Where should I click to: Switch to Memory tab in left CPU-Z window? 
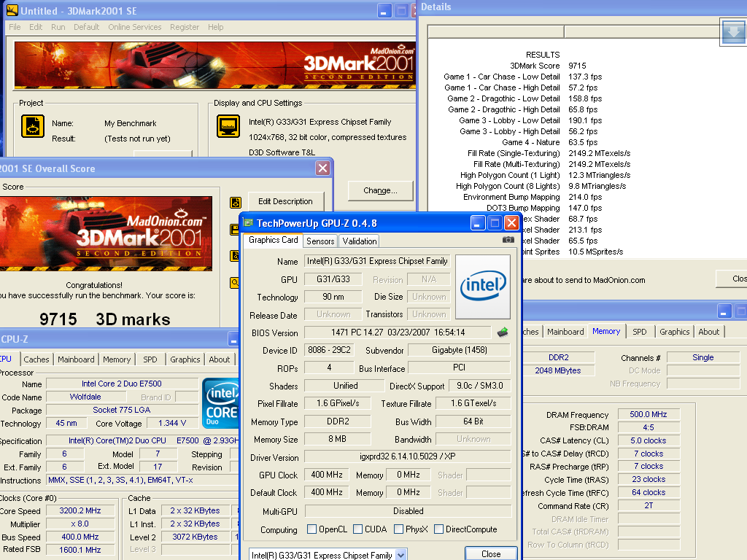(117, 359)
